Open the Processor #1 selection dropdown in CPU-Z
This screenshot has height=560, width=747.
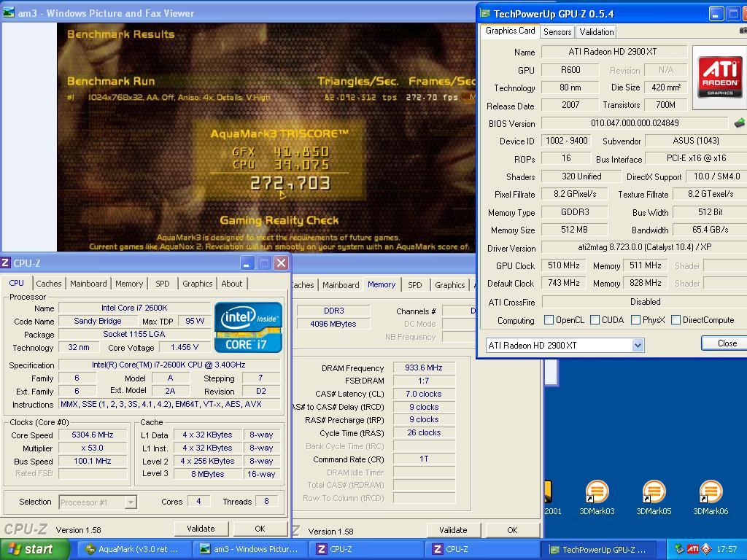tap(131, 502)
